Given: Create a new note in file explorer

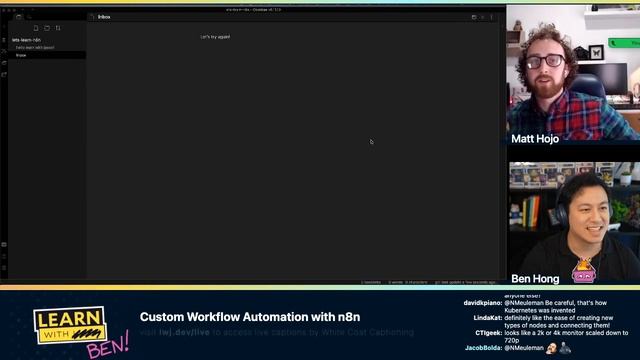Looking at the screenshot, I should 36,28.
